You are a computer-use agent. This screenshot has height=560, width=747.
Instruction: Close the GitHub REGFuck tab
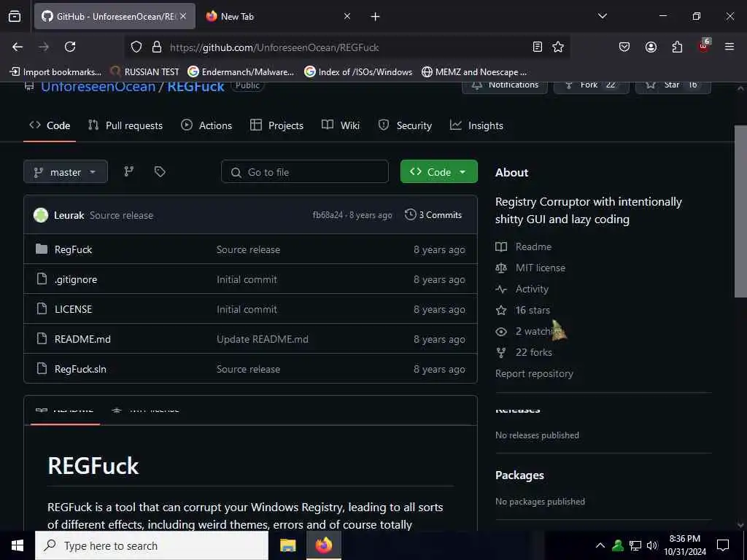click(183, 16)
